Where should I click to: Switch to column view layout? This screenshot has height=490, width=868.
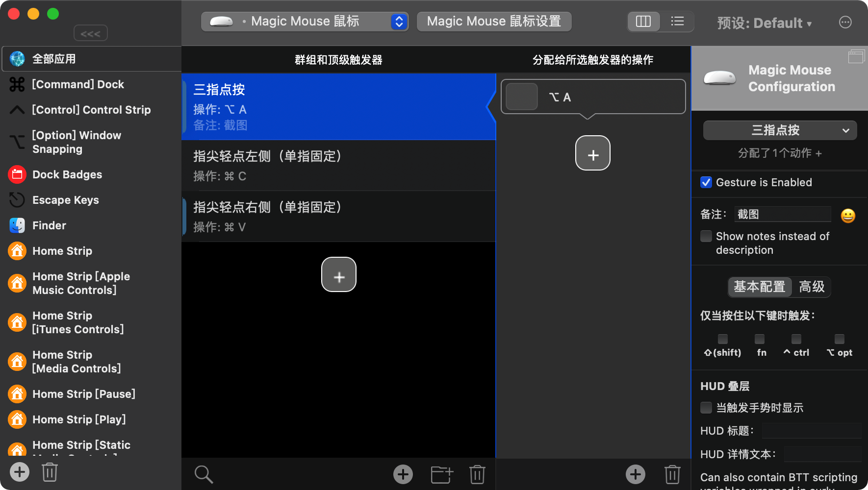pos(643,22)
